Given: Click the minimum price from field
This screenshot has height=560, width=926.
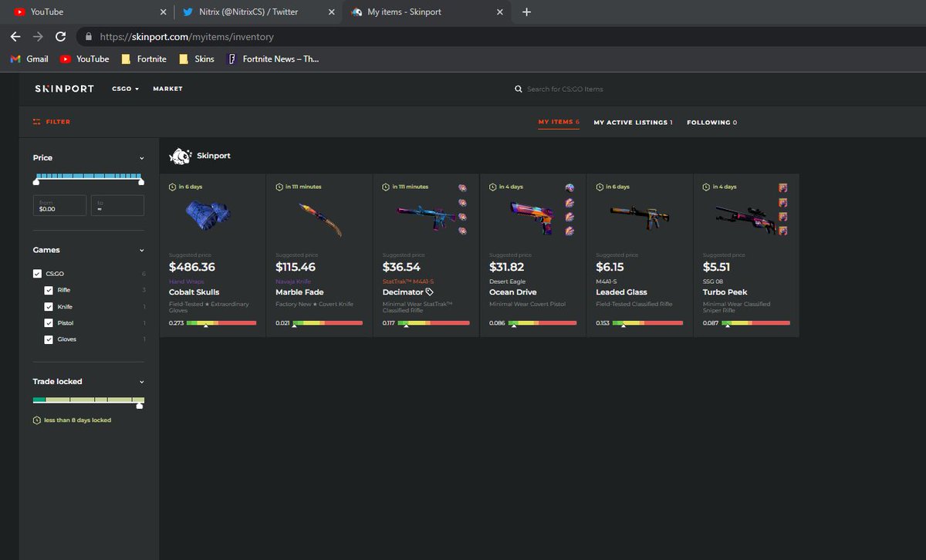Looking at the screenshot, I should (59, 205).
